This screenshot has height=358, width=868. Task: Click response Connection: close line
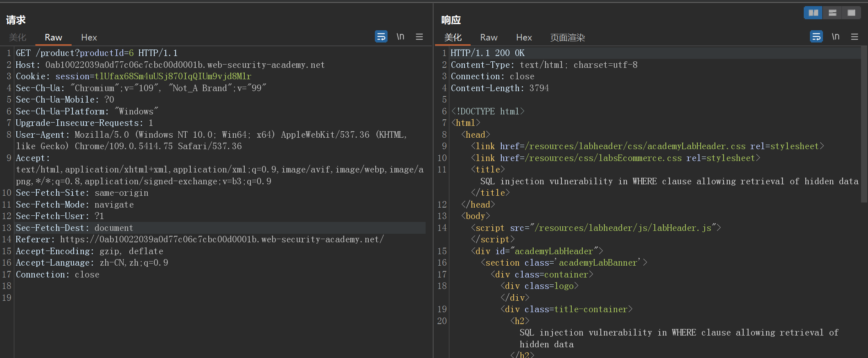coord(492,76)
